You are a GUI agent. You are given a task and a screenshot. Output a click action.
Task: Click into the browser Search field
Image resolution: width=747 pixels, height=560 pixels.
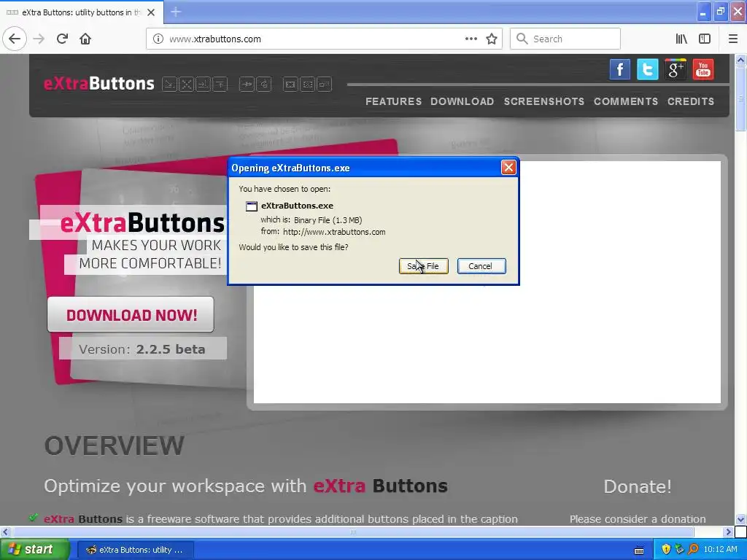pos(565,39)
